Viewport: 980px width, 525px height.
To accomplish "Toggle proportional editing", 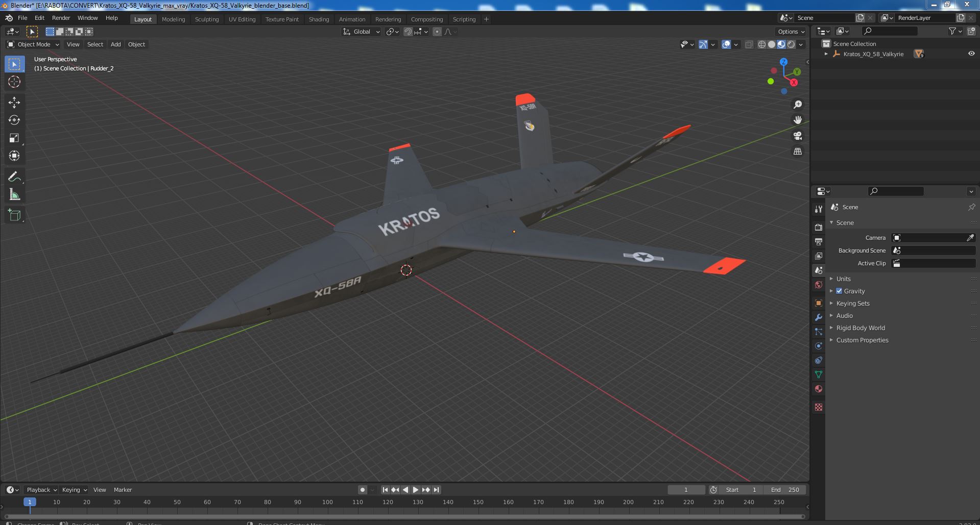I will click(437, 32).
